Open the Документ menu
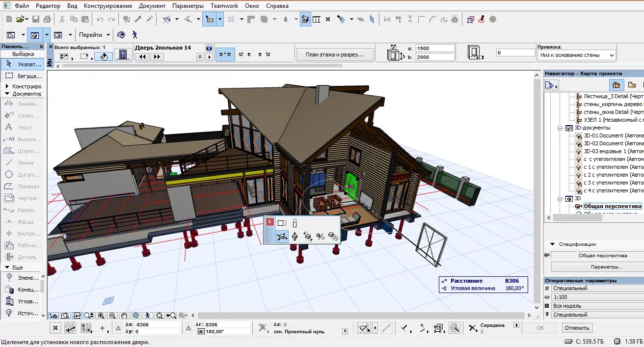Screen dimensions: 644x347 click(152, 6)
